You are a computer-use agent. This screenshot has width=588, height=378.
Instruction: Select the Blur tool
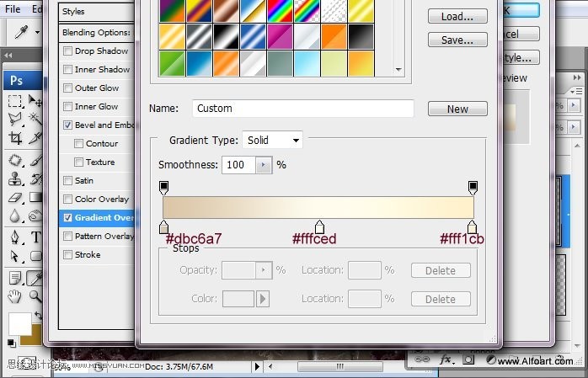click(15, 216)
